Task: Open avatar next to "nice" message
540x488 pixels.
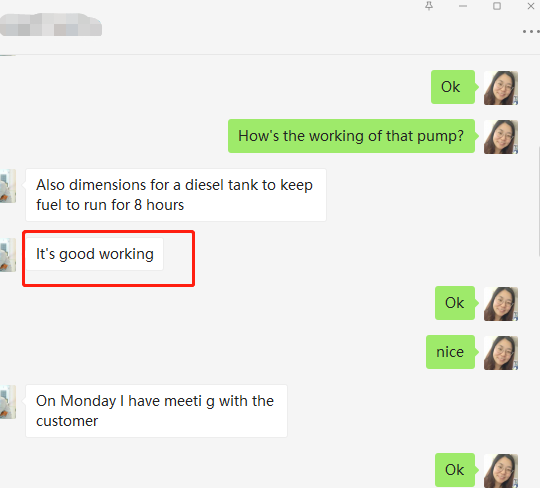Action: coord(501,353)
